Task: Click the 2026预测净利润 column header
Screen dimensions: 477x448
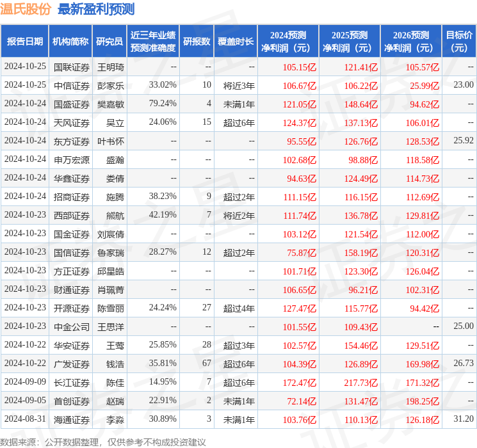Action: point(411,41)
